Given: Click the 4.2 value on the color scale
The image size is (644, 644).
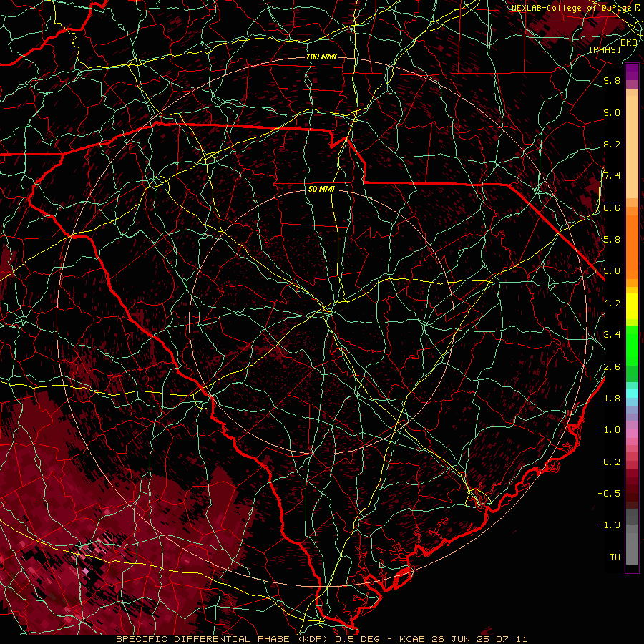Looking at the screenshot, I should tap(612, 303).
